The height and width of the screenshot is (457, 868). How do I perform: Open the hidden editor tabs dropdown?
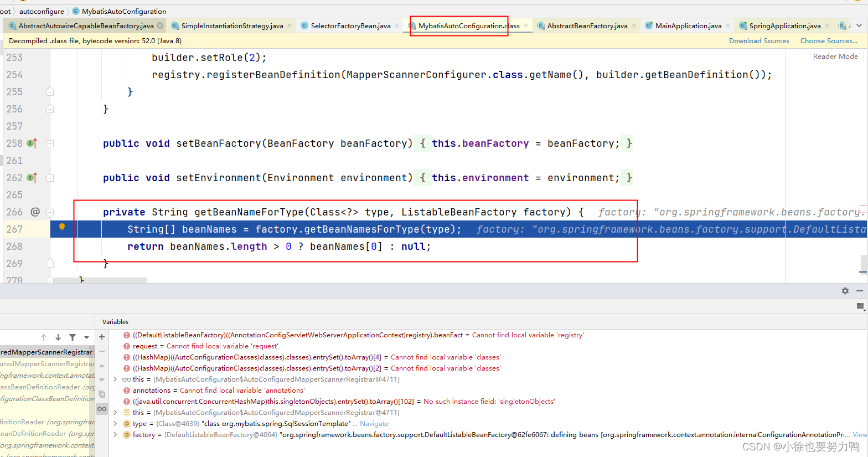point(859,25)
